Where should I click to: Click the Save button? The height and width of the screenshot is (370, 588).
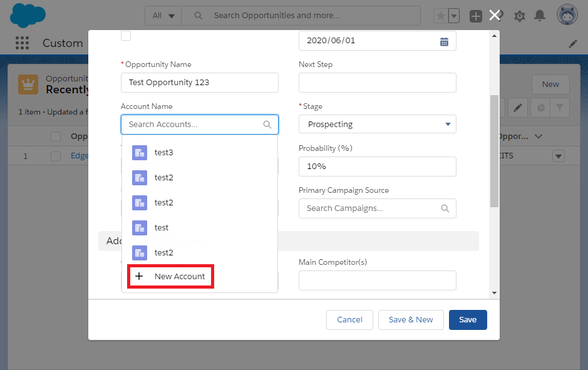pos(467,319)
